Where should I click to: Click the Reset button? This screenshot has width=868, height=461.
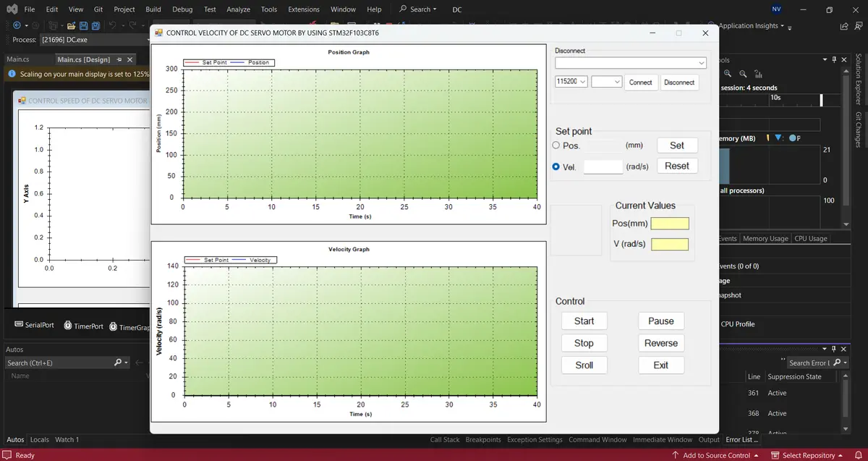pyautogui.click(x=677, y=166)
